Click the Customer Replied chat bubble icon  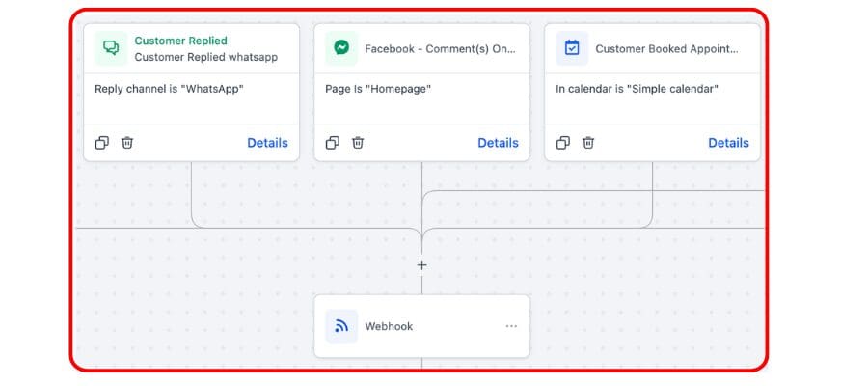click(111, 48)
